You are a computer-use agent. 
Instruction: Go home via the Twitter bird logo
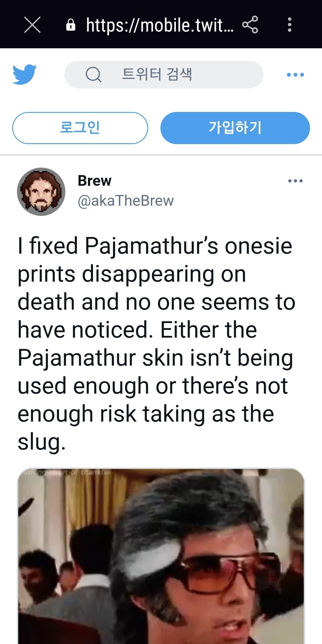point(24,74)
